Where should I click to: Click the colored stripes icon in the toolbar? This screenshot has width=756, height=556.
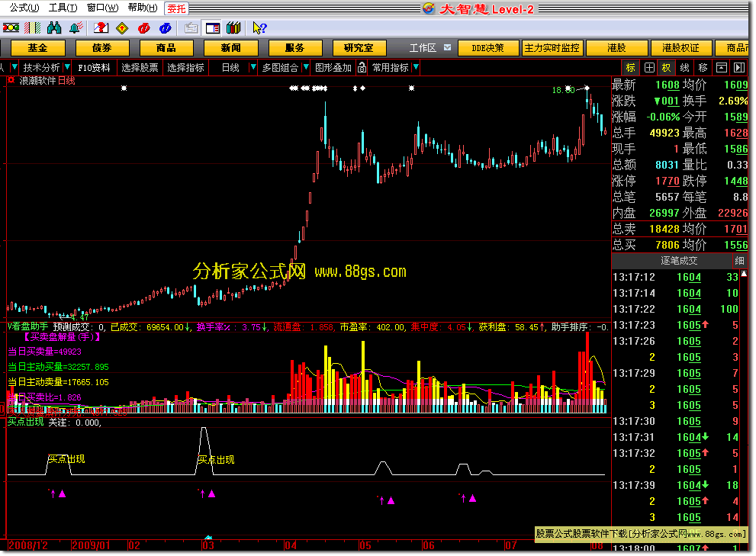coord(32,28)
